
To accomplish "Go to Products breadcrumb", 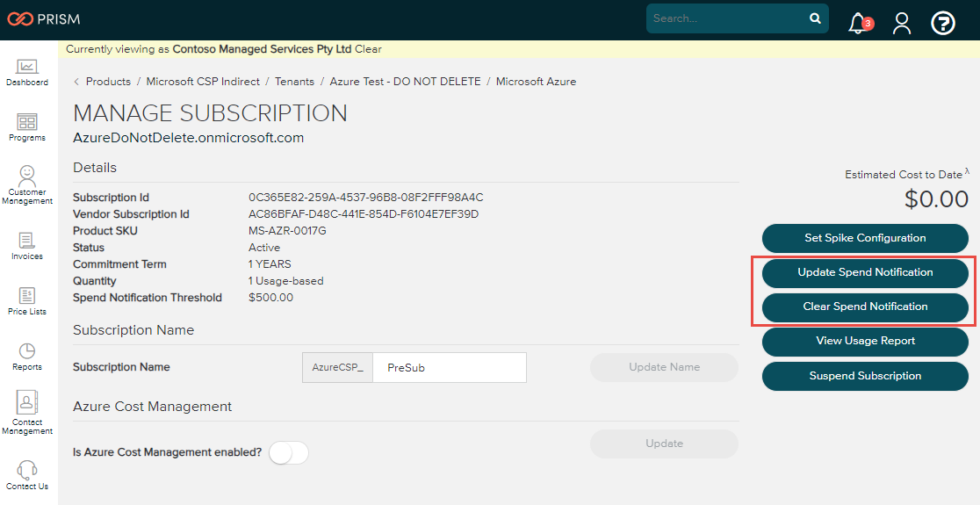I will point(108,82).
